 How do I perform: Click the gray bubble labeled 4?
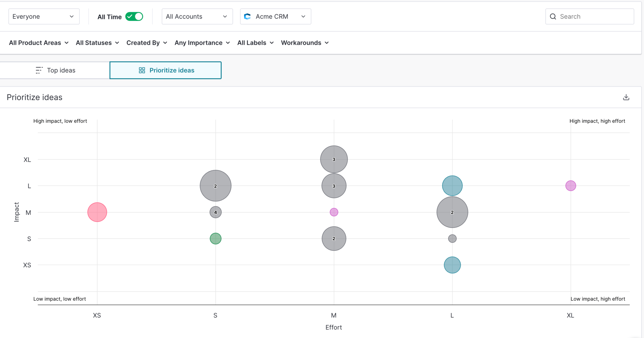(x=215, y=212)
